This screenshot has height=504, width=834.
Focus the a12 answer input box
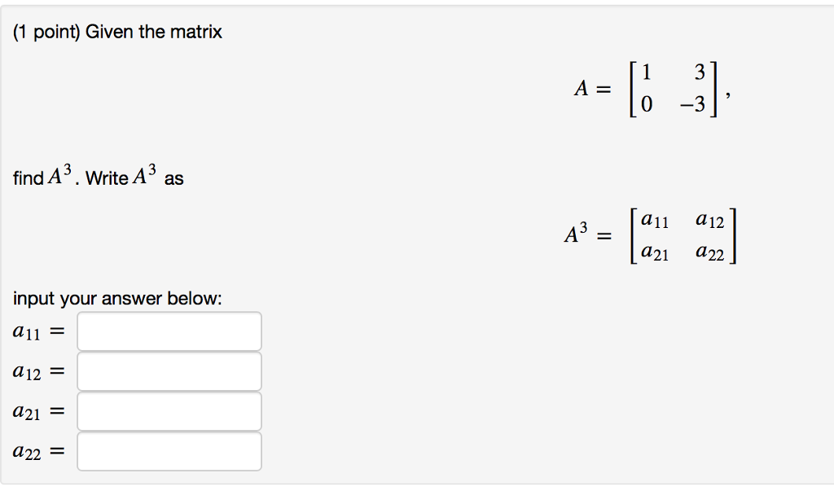click(169, 371)
